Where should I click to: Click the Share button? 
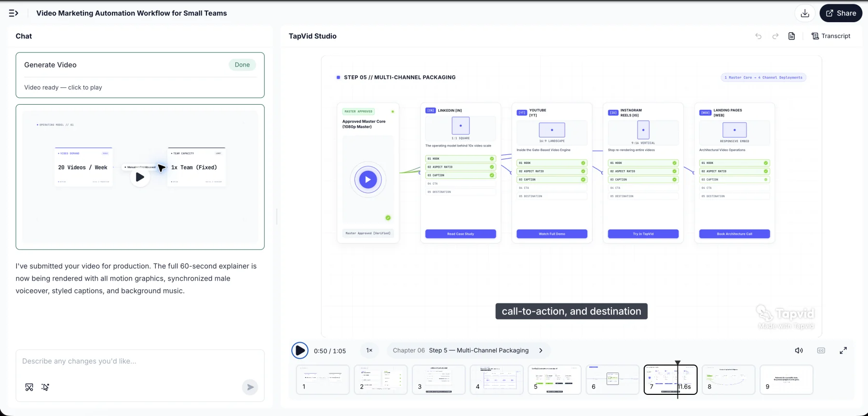click(841, 13)
